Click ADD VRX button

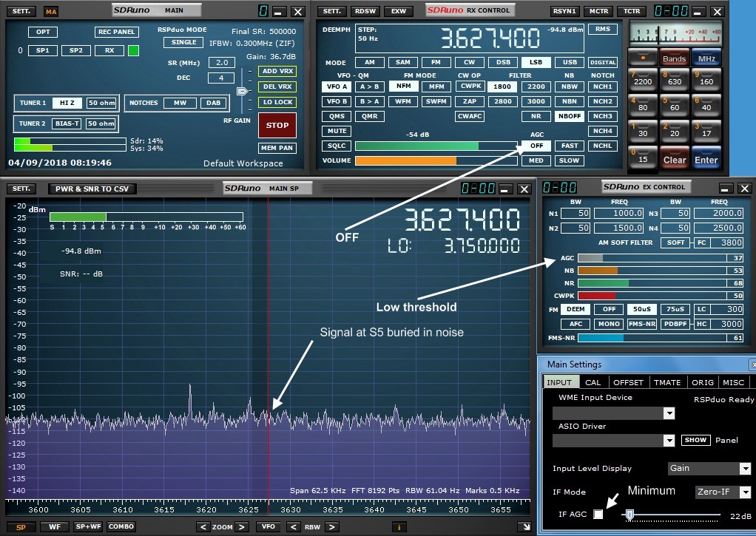(277, 71)
